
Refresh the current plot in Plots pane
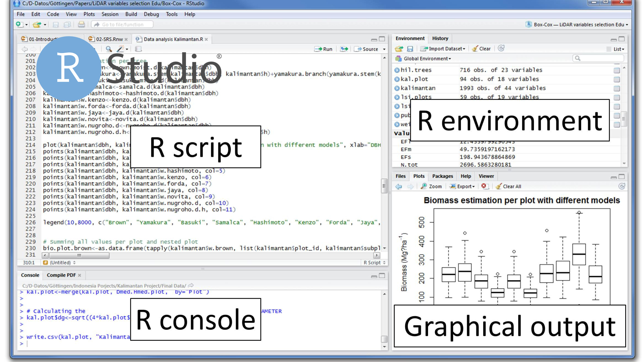click(622, 186)
